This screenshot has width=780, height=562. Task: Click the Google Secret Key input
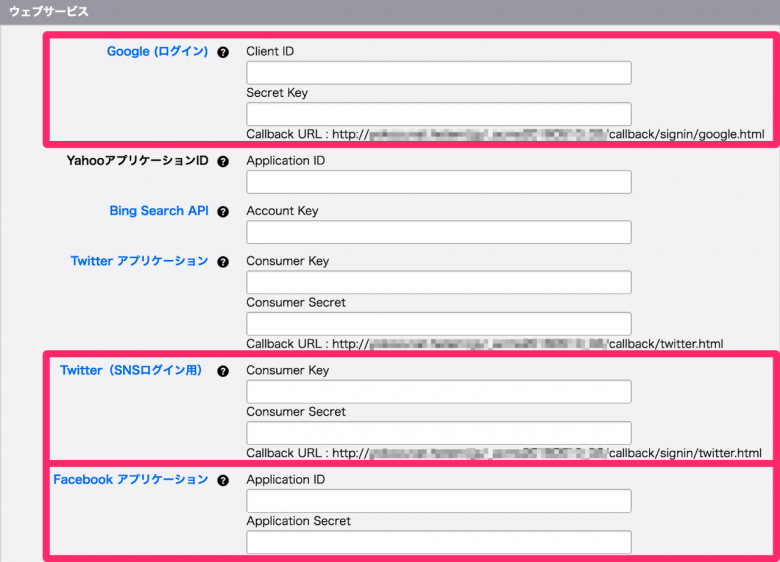pos(438,114)
